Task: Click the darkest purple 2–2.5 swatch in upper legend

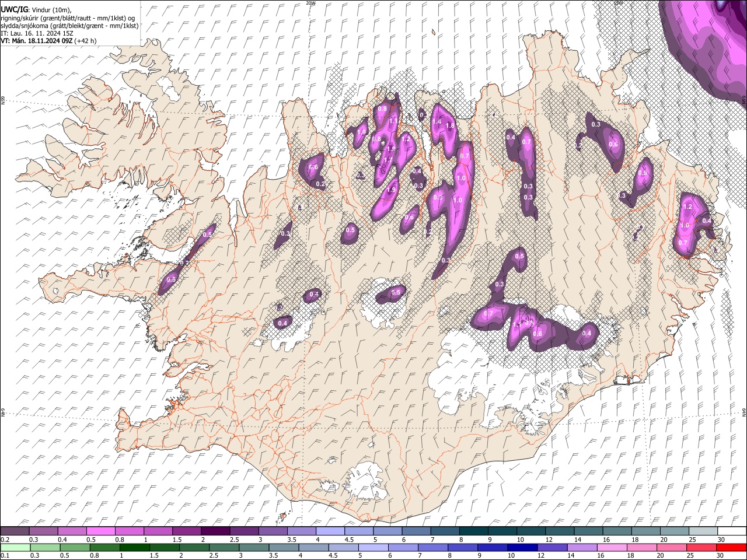Action: 215,531
